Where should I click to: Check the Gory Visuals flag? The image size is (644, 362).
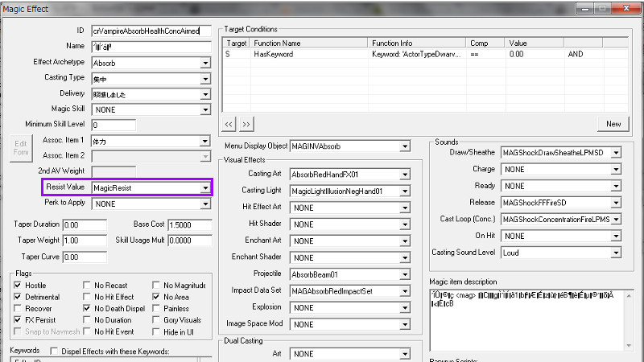(156, 319)
